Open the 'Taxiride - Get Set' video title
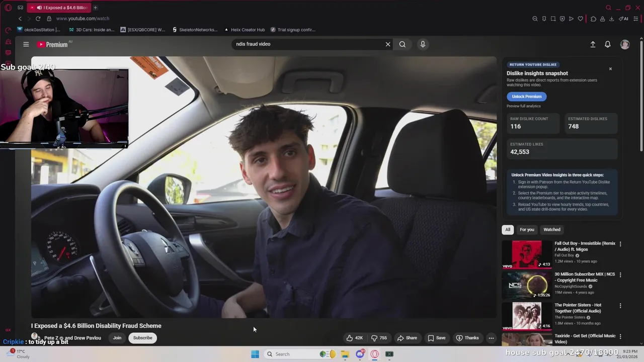644x362 pixels. pos(585,339)
